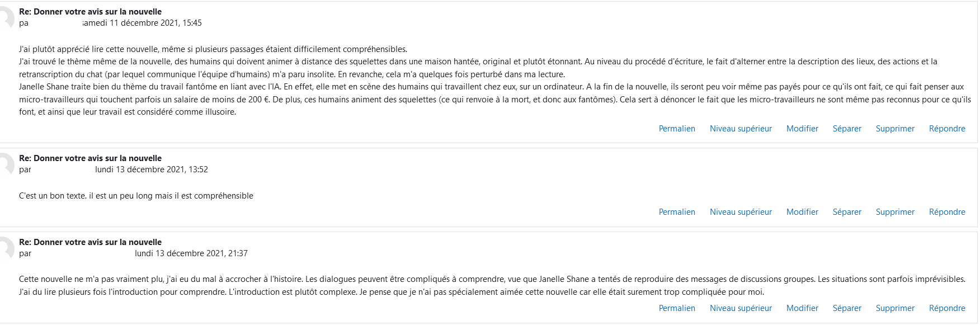The image size is (980, 325).
Task: Open Permalien of the 11 décembre post
Action: (677, 129)
